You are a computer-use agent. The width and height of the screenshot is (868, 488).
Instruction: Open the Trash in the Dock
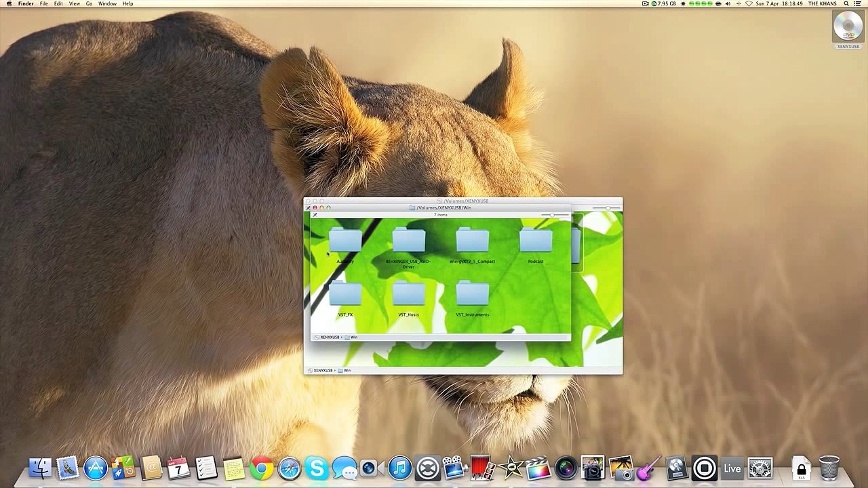click(x=829, y=468)
